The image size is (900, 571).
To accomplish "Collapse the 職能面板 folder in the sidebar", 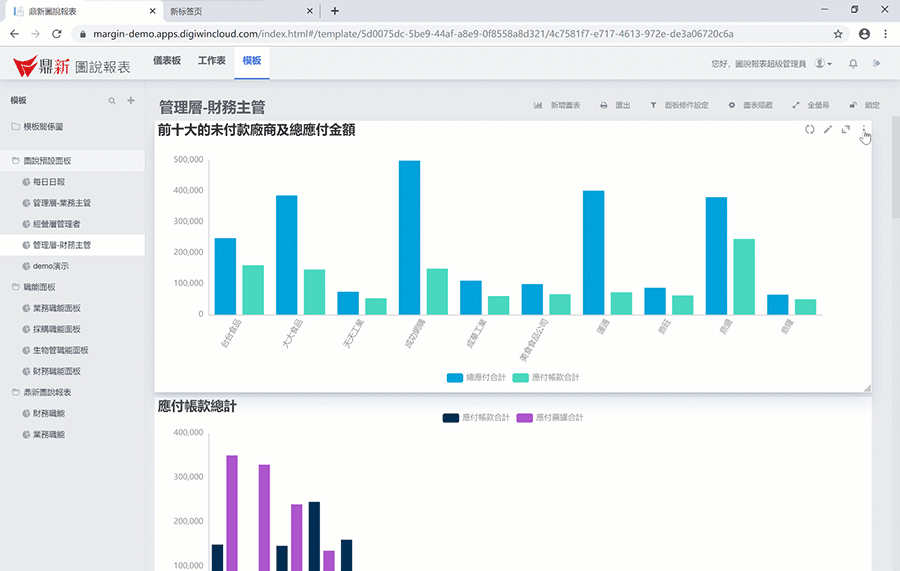I will pyautogui.click(x=15, y=287).
